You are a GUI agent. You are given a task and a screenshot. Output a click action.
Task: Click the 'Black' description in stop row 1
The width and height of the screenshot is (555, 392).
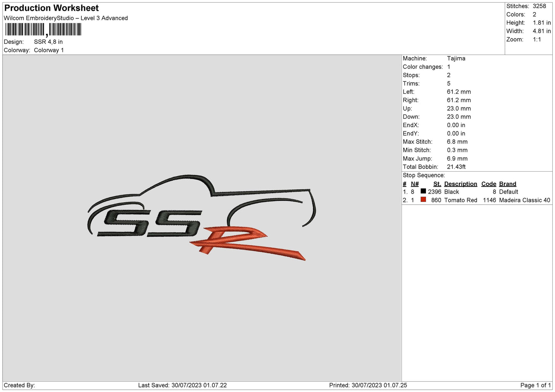(452, 192)
